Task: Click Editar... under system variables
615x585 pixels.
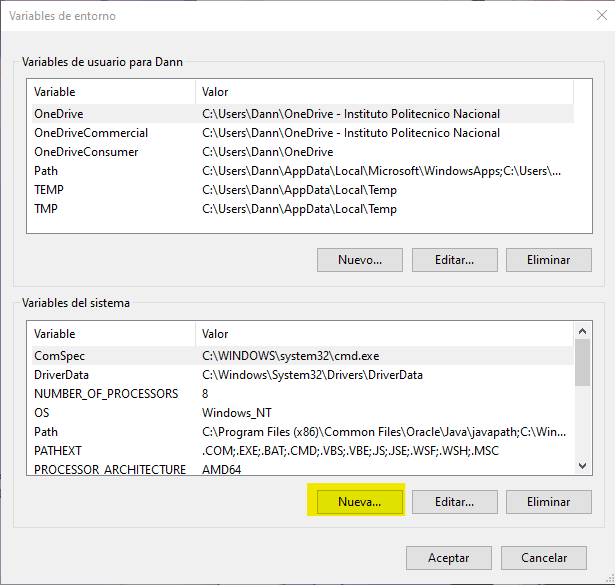Action: 455,502
